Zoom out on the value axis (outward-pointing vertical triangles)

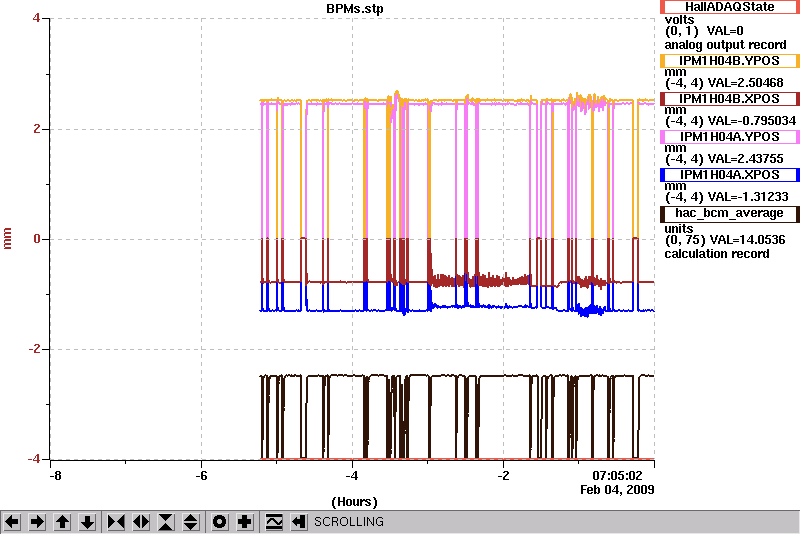click(191, 522)
